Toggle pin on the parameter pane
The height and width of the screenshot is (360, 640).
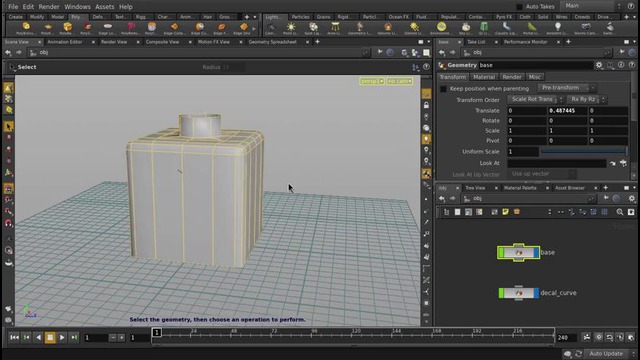point(622,52)
